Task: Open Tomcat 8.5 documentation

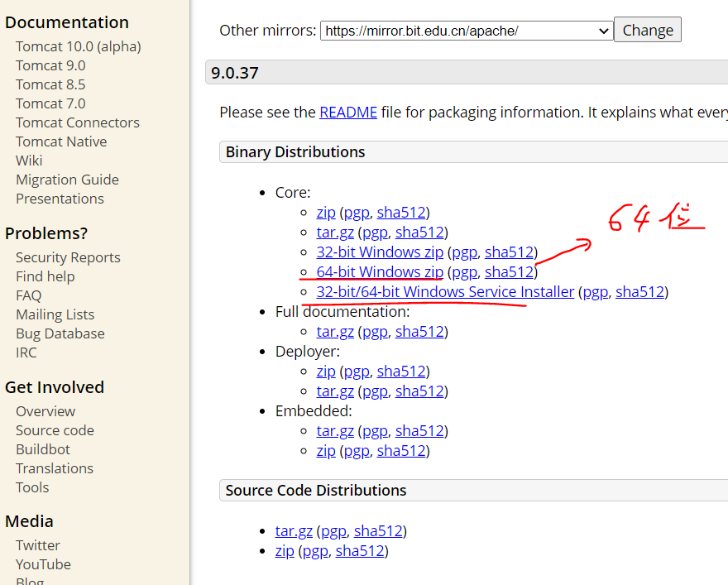Action: [50, 85]
